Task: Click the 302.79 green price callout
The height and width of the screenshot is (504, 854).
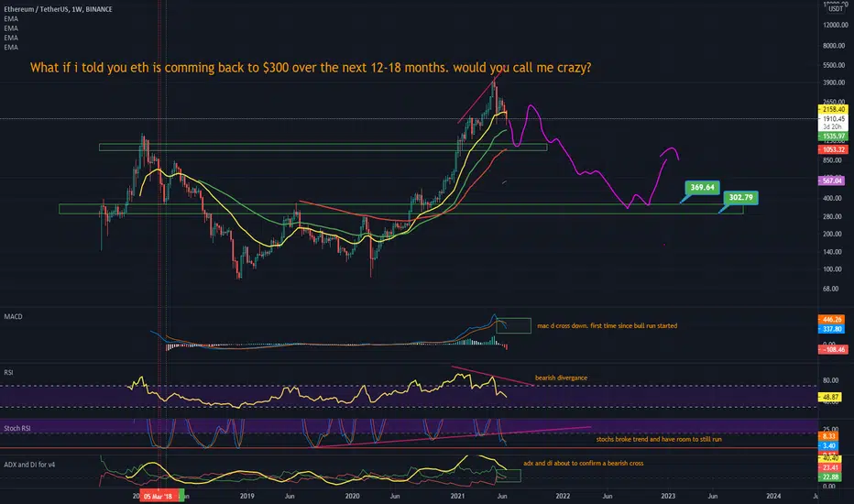Action: click(740, 197)
